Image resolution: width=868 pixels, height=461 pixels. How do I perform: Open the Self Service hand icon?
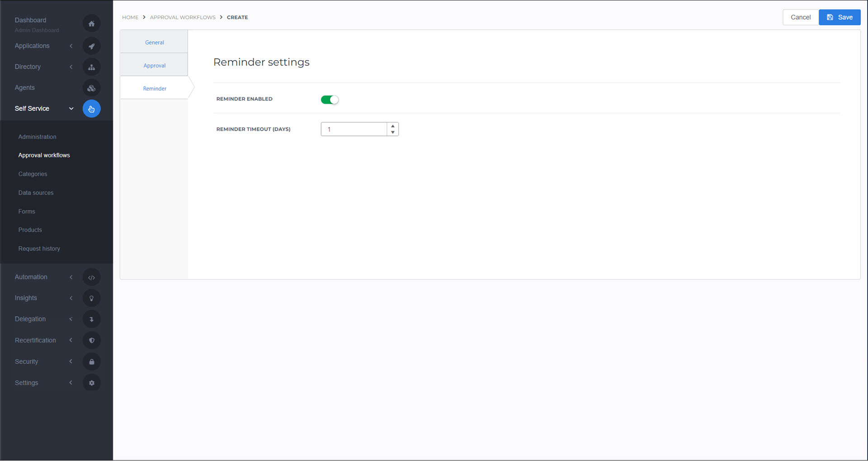coord(91,109)
